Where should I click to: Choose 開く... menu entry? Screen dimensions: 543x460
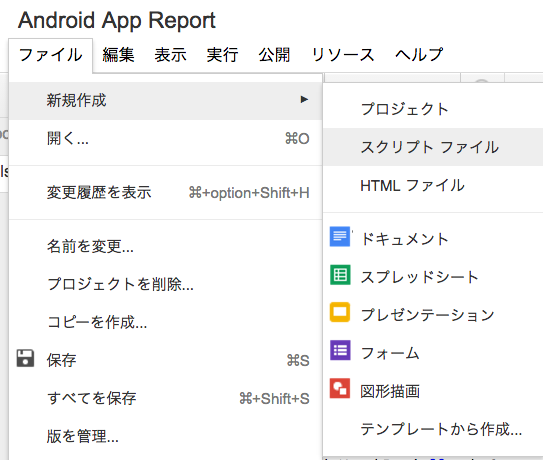166,139
